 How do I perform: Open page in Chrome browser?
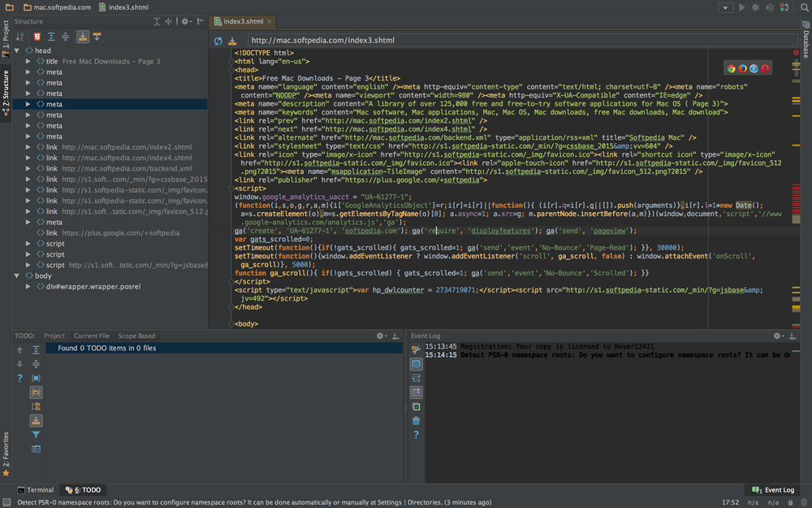(x=732, y=68)
